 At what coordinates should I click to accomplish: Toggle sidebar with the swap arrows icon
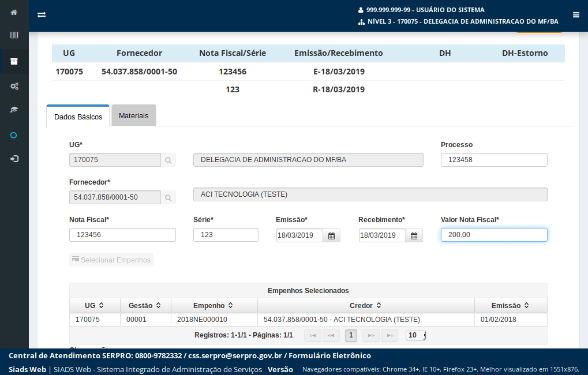pos(42,14)
